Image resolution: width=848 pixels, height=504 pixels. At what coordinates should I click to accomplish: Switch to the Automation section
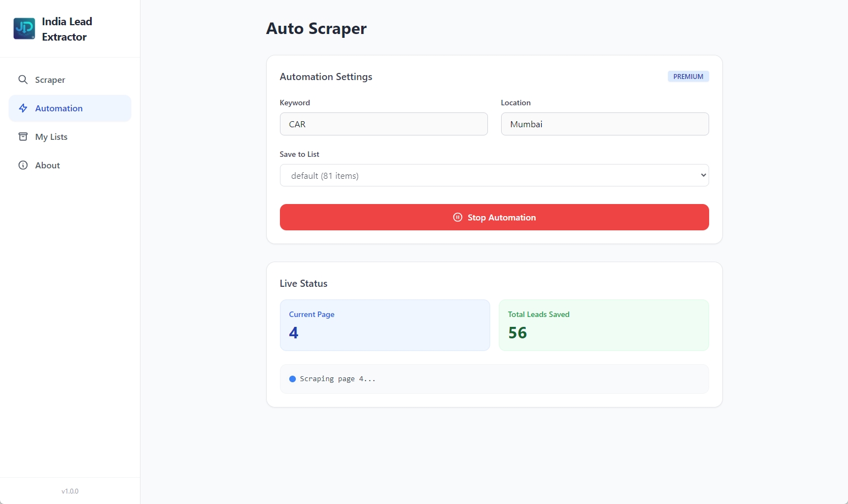click(x=59, y=109)
